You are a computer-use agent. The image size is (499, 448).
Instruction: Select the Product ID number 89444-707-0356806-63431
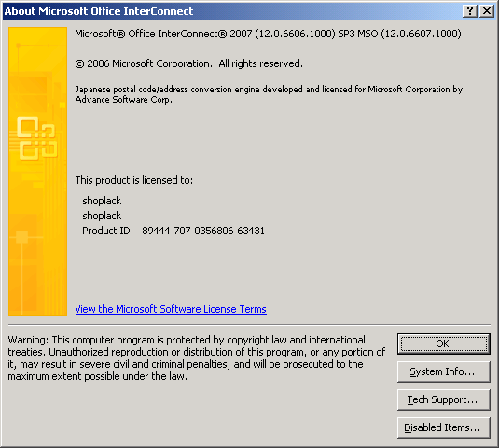click(203, 231)
